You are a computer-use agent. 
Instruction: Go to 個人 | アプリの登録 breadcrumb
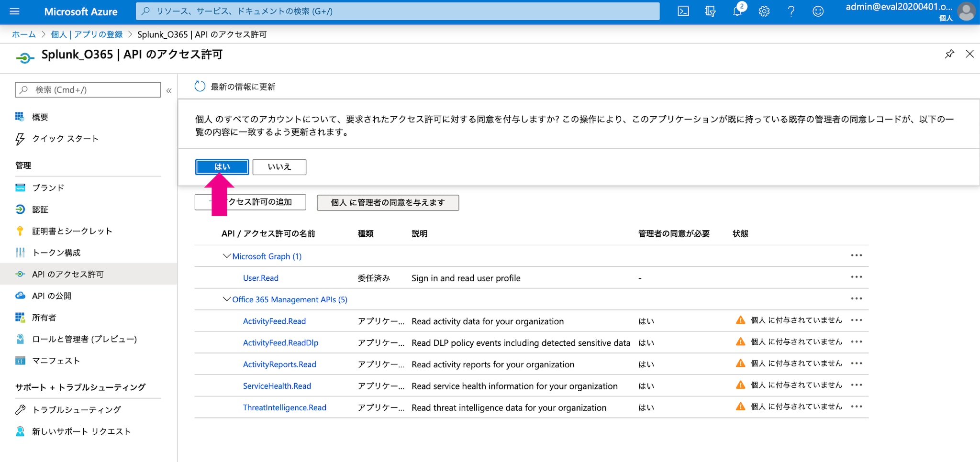coord(87,34)
